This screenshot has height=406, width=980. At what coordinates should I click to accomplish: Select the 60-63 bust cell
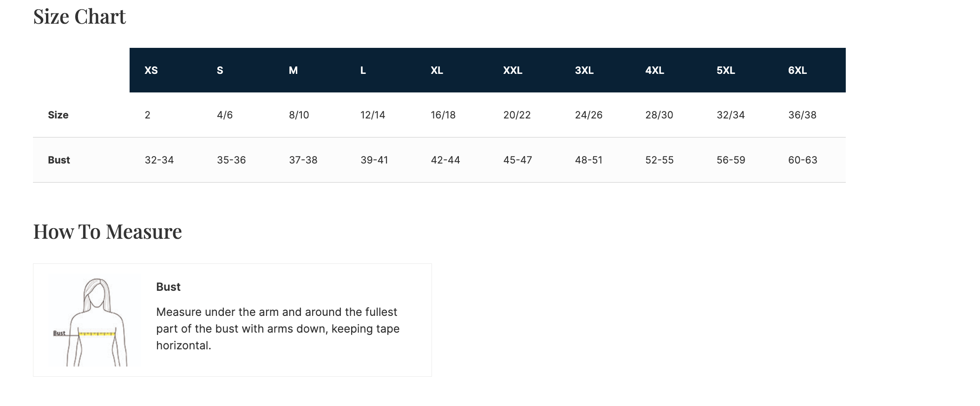pos(802,160)
